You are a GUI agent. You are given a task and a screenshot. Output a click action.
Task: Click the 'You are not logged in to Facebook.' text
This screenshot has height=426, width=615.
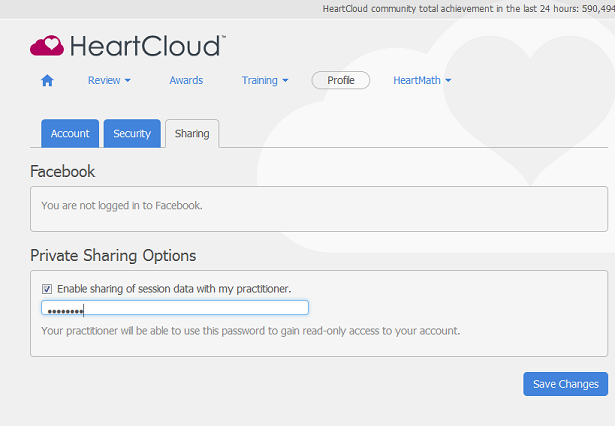point(122,206)
